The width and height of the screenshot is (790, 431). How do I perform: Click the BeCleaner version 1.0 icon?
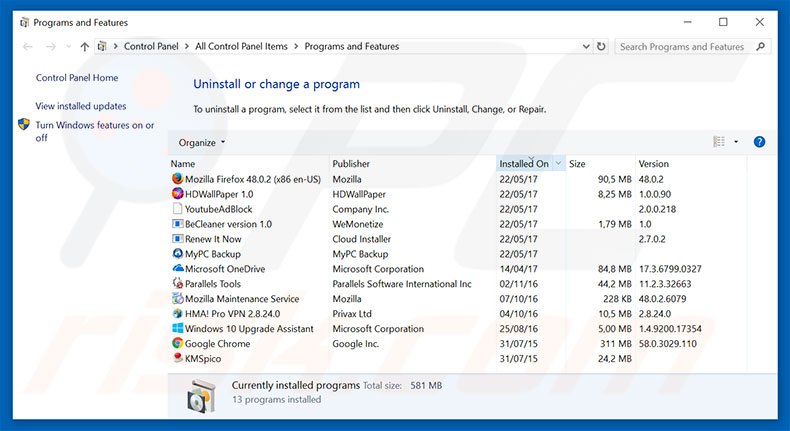coord(177,223)
